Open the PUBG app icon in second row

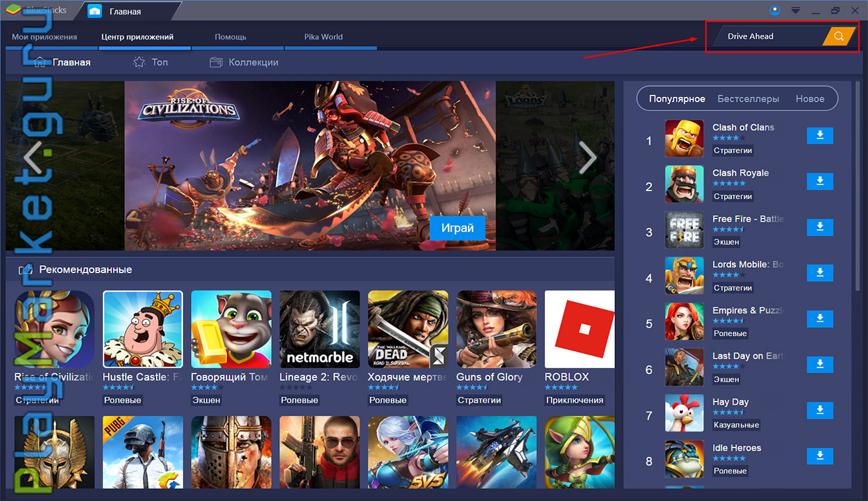coord(143,452)
